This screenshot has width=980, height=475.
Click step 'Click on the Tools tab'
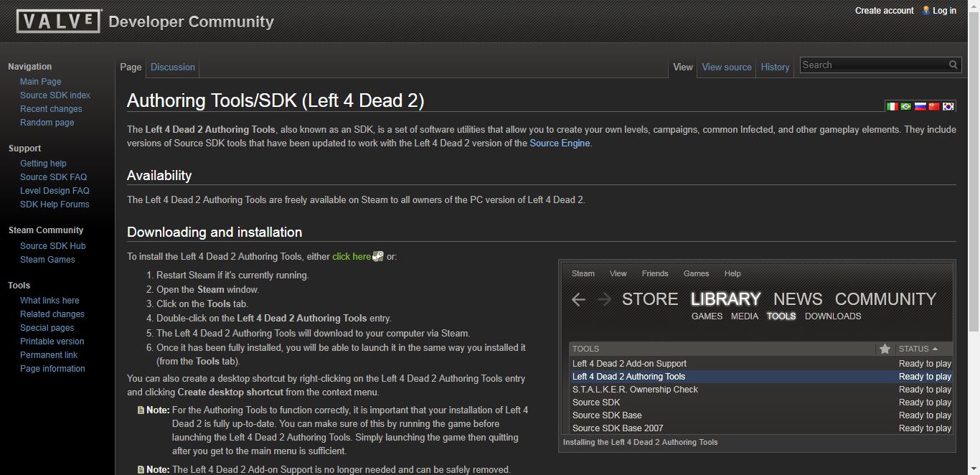[202, 304]
